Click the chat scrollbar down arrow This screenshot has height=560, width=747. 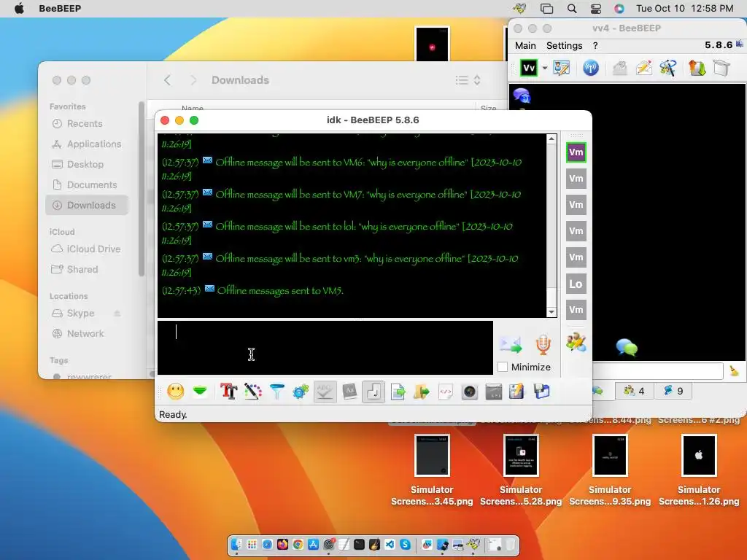[551, 312]
